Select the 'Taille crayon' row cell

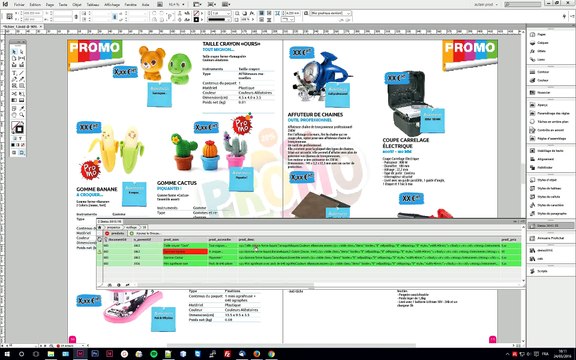(185, 245)
